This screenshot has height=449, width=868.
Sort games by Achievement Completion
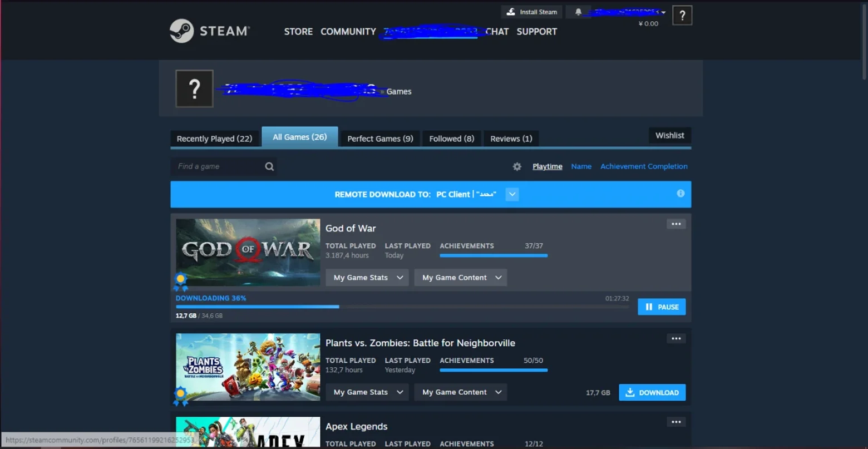(644, 166)
